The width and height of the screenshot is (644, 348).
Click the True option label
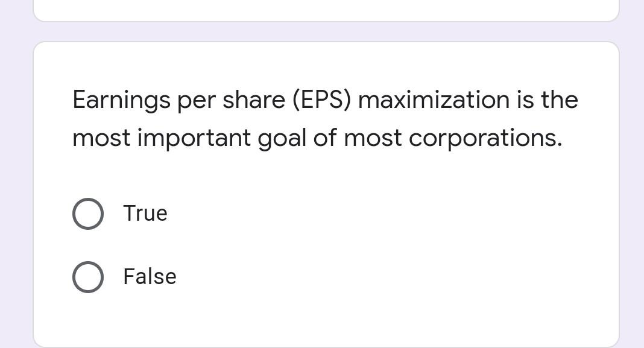pos(145,213)
